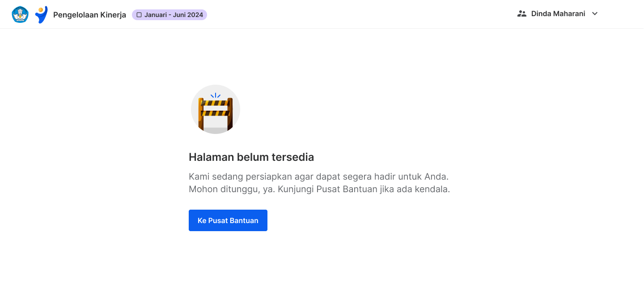The image size is (644, 297).
Task: Click the 'Kami sedang persiapkan' line of text
Action: click(x=318, y=176)
